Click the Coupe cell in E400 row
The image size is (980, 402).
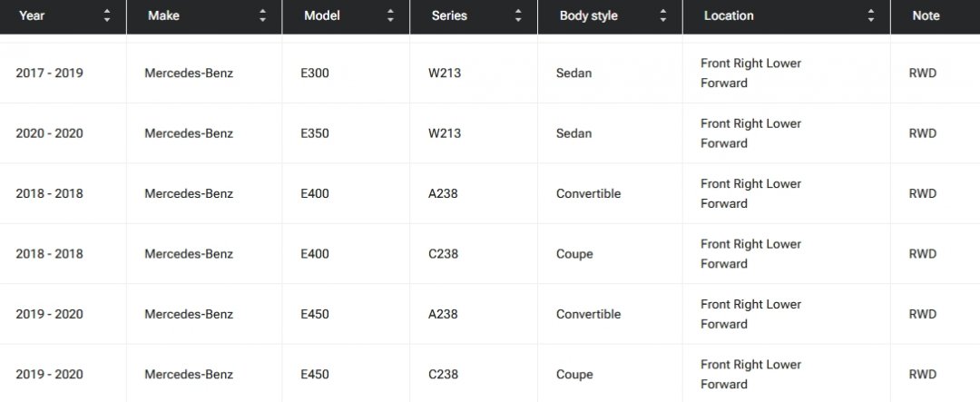pos(574,254)
